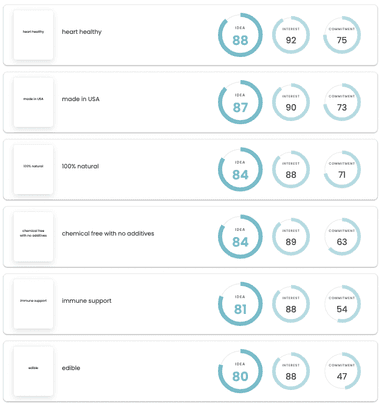Click the heart healthy Idea score 88 ring
This screenshot has height=406, width=384.
[240, 35]
